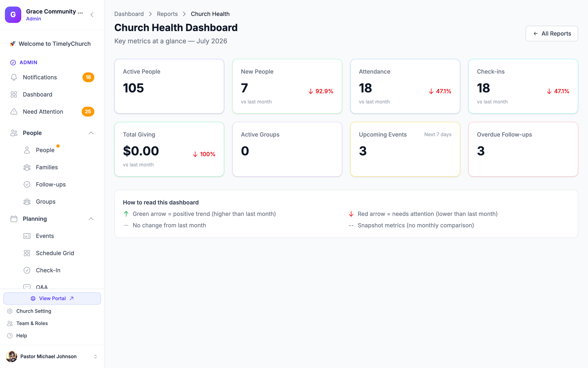Open the Help link
The height and width of the screenshot is (368, 588).
tap(22, 336)
